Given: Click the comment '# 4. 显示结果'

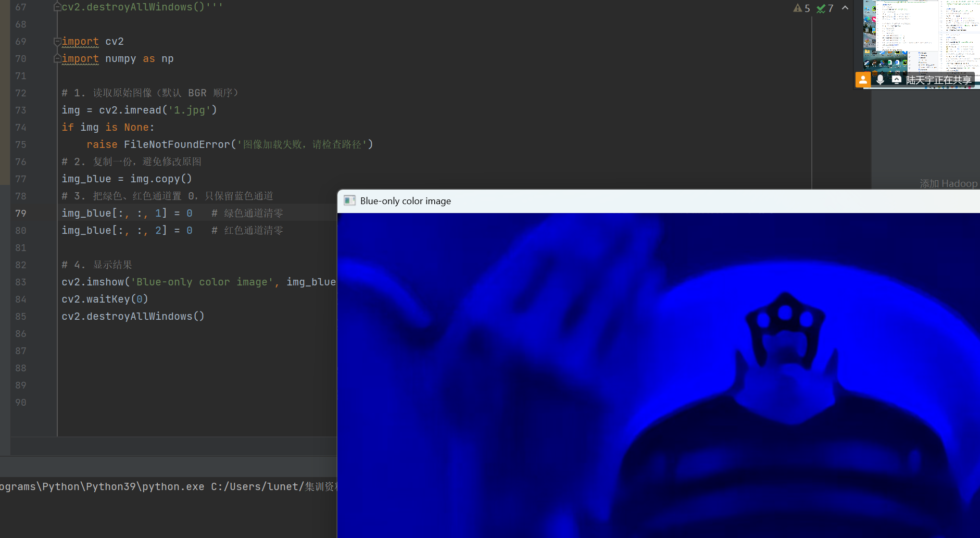Looking at the screenshot, I should coord(97,265).
